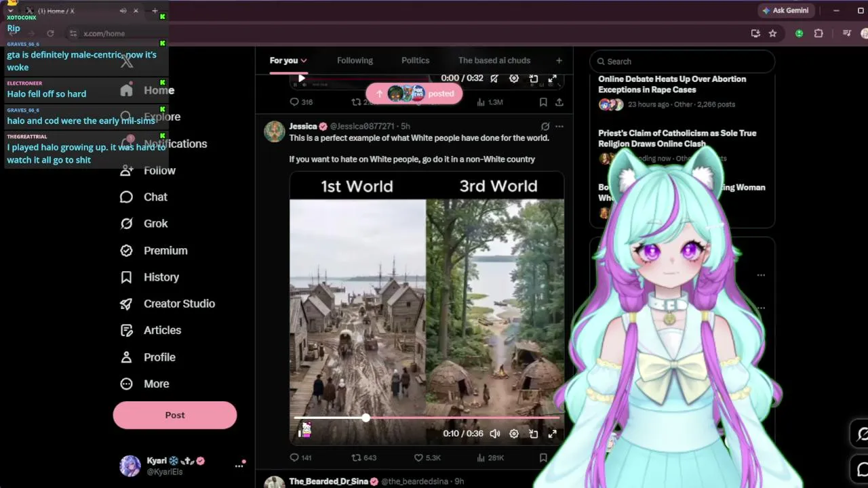Go to Home in the sidebar
Viewport: 868px width, 488px height.
(147, 90)
